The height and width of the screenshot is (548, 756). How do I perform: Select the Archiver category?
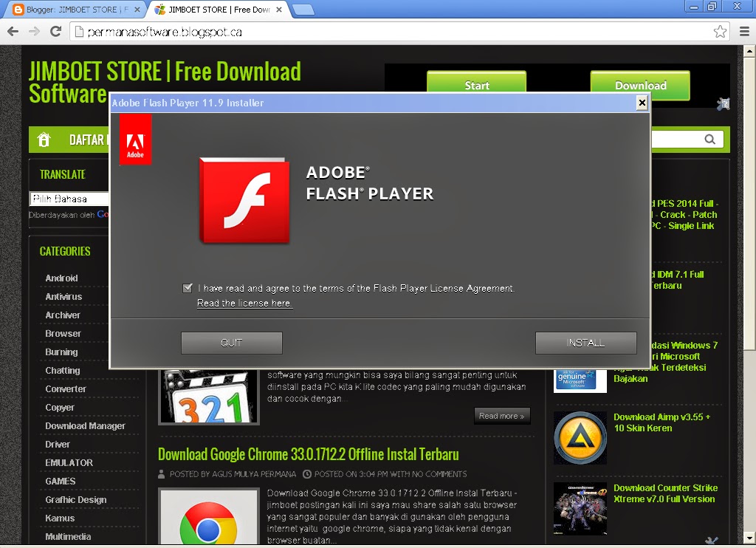63,315
